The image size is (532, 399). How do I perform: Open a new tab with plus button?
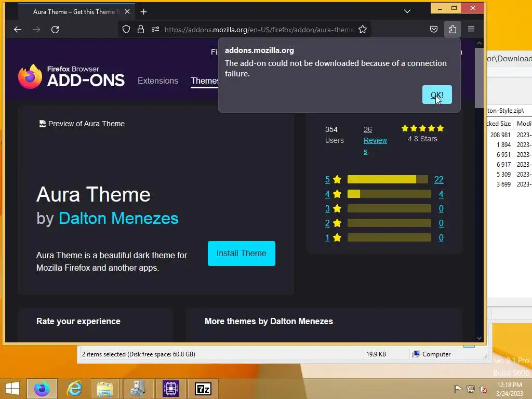[x=143, y=12]
